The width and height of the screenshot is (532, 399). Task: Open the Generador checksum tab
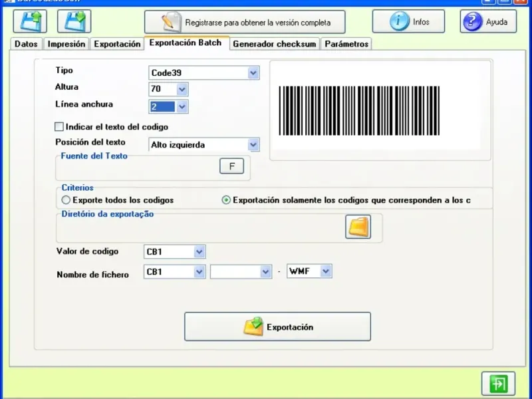tap(275, 44)
